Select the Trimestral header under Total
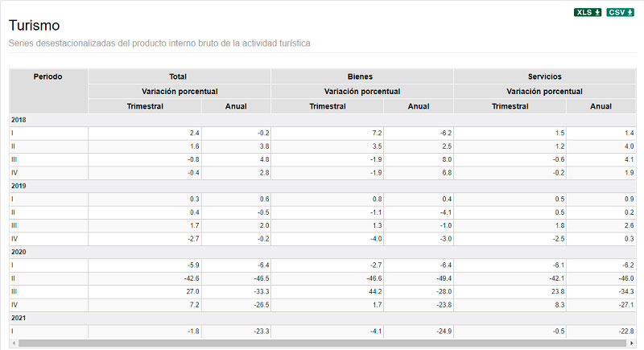Viewport: 644px width, 350px height. coord(145,106)
